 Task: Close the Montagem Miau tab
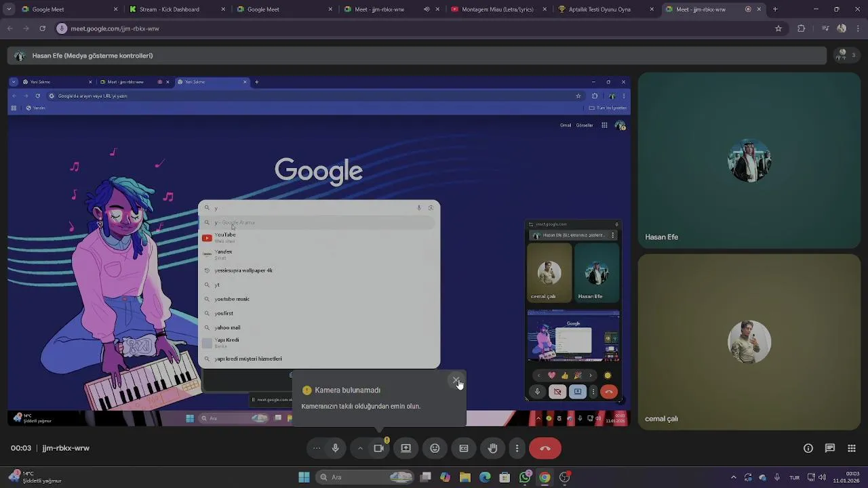point(545,9)
